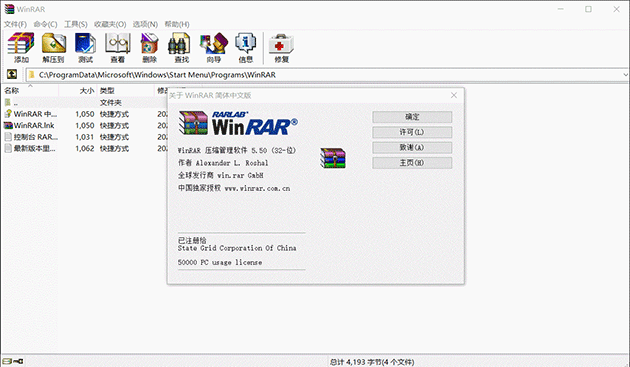
Task: Click the drive/key status bar icon
Action: [x=13, y=361]
